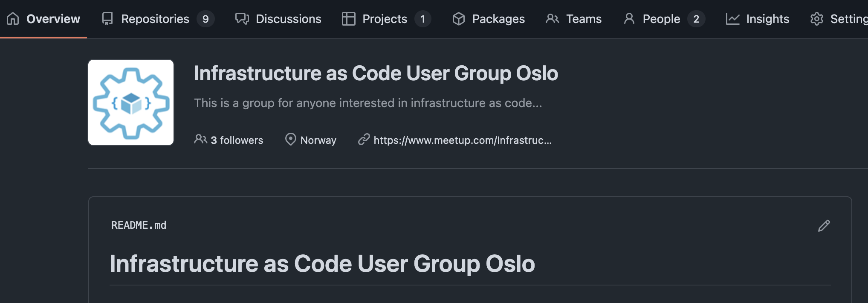The height and width of the screenshot is (303, 868).
Task: Edit README.md with the pencil icon
Action: (824, 226)
